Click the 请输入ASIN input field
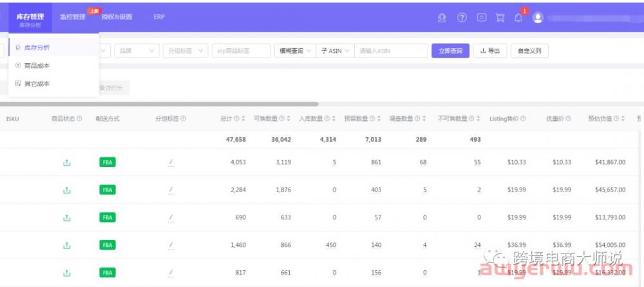644x287 pixels. 391,50
